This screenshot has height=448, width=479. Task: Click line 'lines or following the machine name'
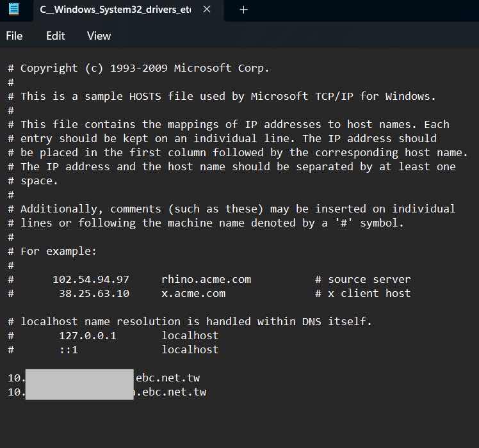click(x=206, y=223)
